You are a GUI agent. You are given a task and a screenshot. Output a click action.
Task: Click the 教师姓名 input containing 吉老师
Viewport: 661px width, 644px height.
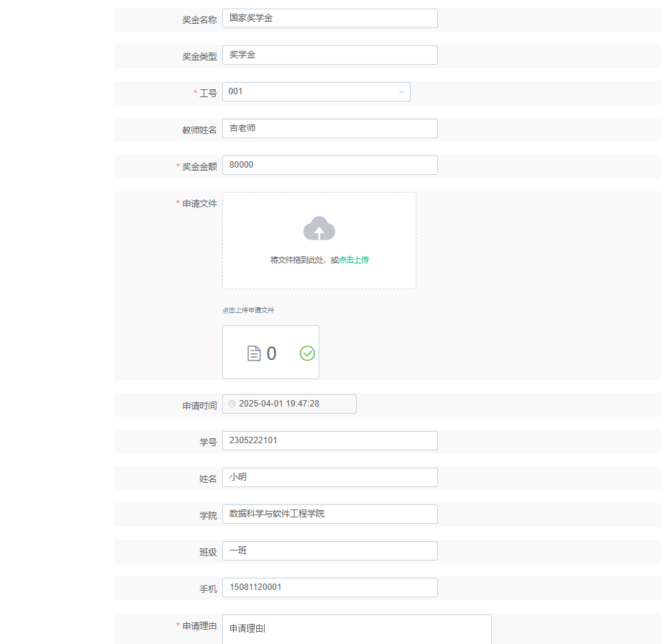point(330,129)
